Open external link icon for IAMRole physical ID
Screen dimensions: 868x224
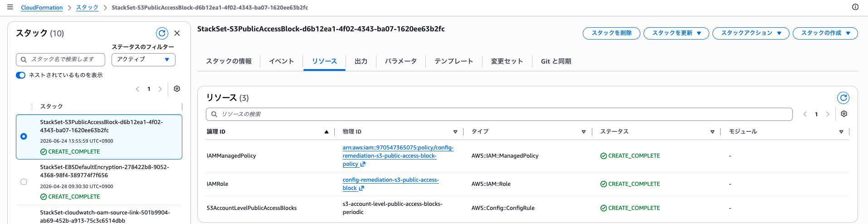[x=361, y=189]
